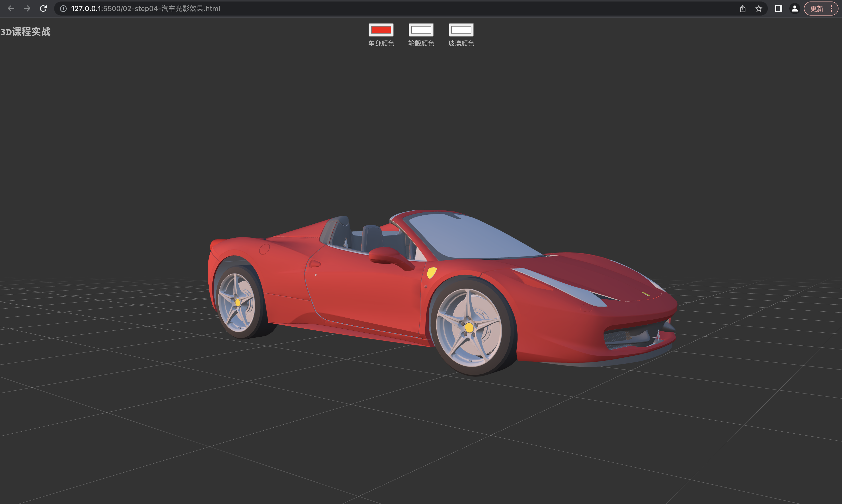Toggle the browser side panel icon
The width and height of the screenshot is (842, 504).
[778, 9]
